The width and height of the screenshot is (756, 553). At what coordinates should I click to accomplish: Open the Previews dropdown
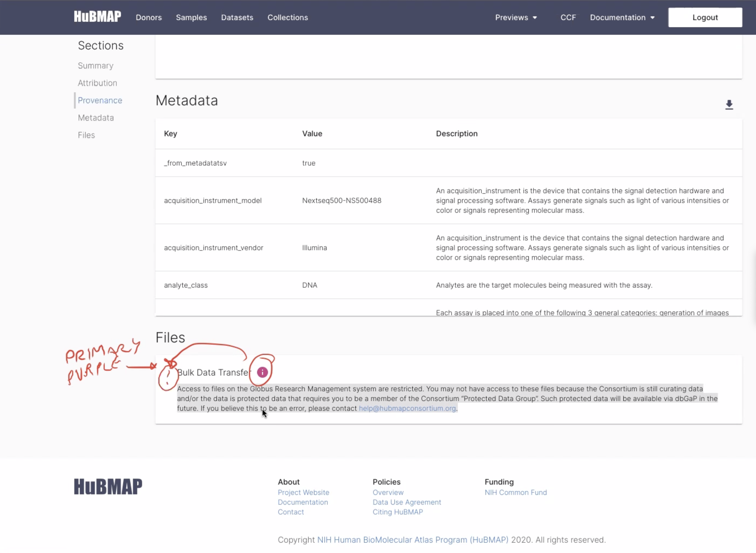pyautogui.click(x=515, y=17)
